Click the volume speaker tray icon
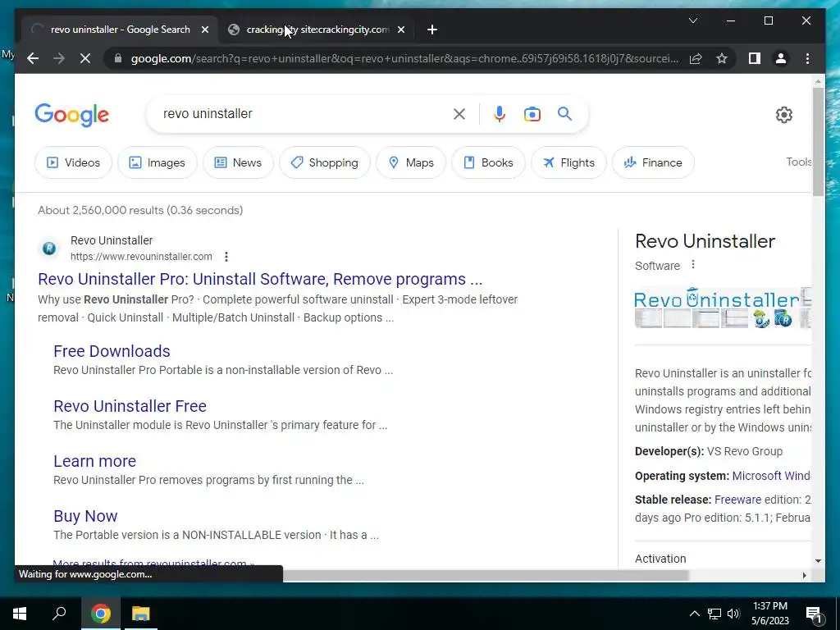Screen dimensions: 840x630 pos(733,614)
